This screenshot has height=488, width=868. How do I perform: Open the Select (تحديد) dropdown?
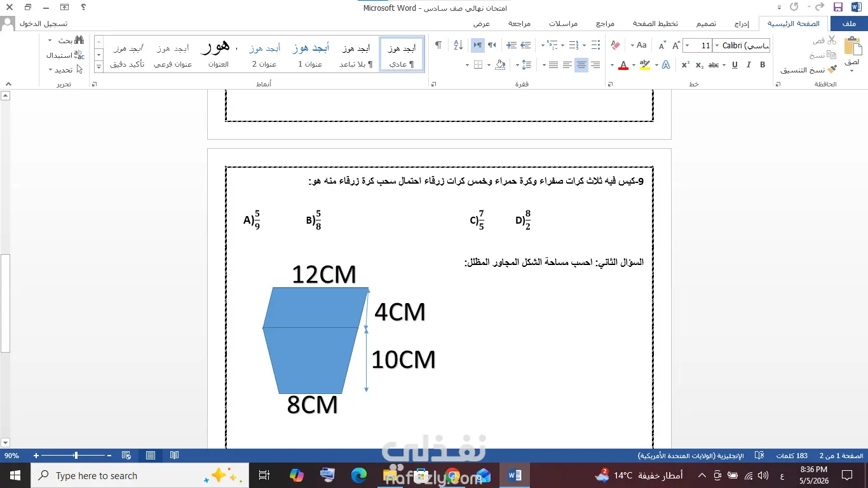click(66, 69)
